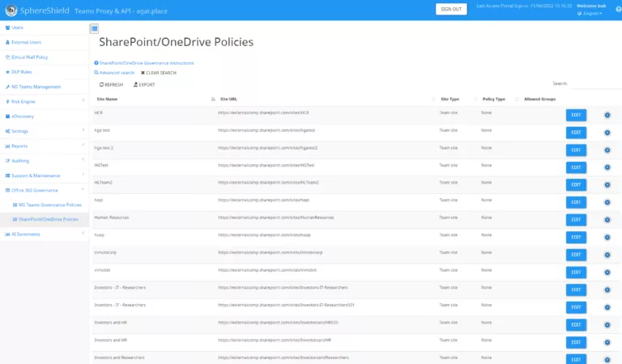
Task: Click the round blue icon in inmobicorp row
Action: click(x=607, y=255)
